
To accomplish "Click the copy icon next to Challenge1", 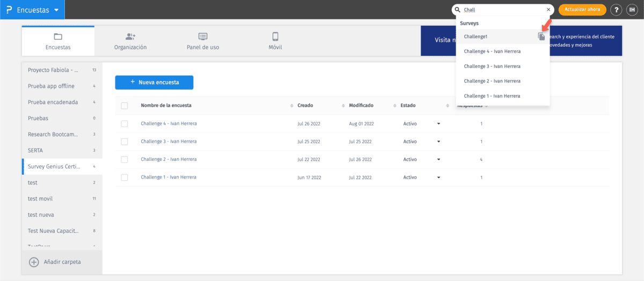I will [541, 36].
